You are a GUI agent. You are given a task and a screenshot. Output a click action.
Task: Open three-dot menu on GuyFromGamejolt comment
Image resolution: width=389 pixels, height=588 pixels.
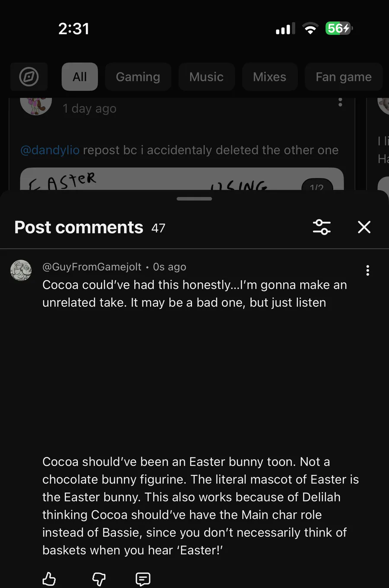click(x=367, y=270)
